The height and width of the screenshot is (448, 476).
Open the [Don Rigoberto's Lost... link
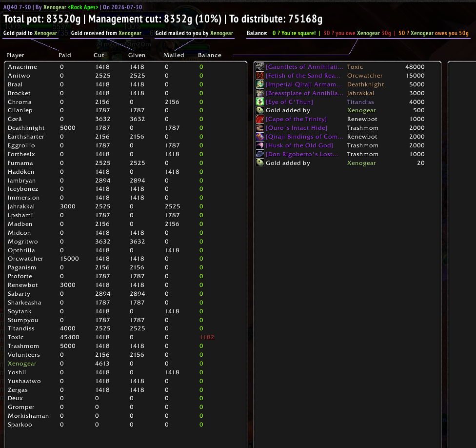coord(302,154)
